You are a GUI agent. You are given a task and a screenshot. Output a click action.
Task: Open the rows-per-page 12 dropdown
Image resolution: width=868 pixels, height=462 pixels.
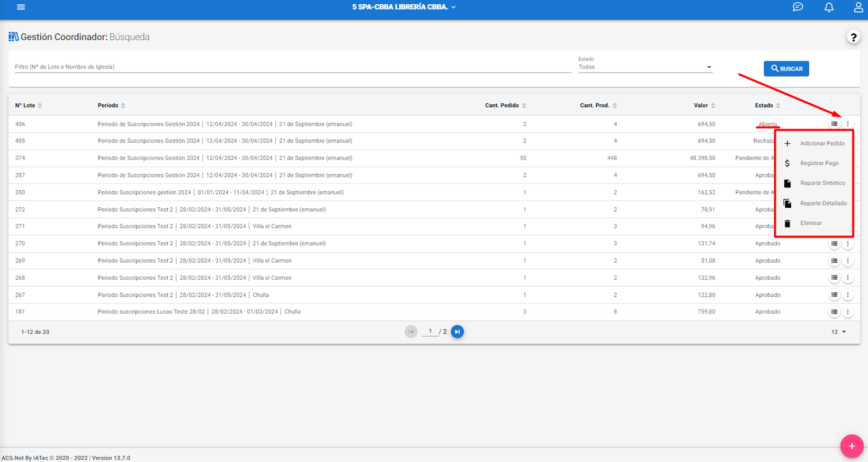coord(838,332)
